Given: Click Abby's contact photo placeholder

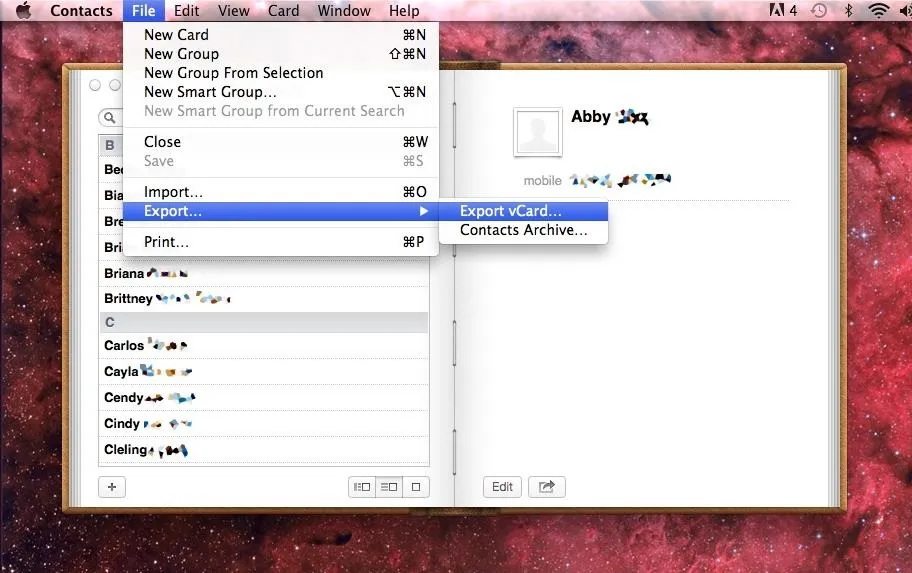Looking at the screenshot, I should (537, 132).
